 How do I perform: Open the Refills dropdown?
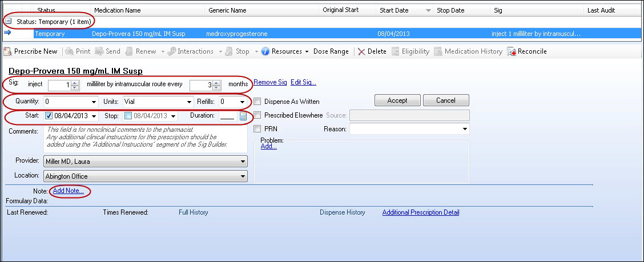coord(242,102)
